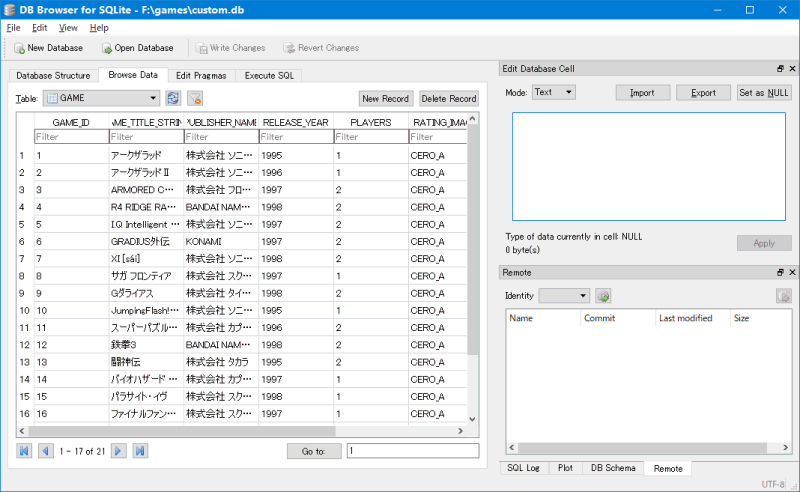
Task: Open the Help menu
Action: 99,28
